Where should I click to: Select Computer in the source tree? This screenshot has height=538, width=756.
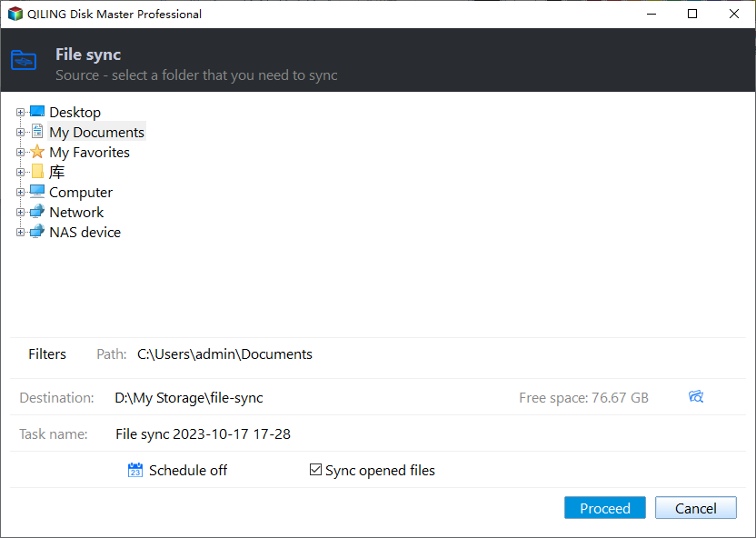[81, 193]
